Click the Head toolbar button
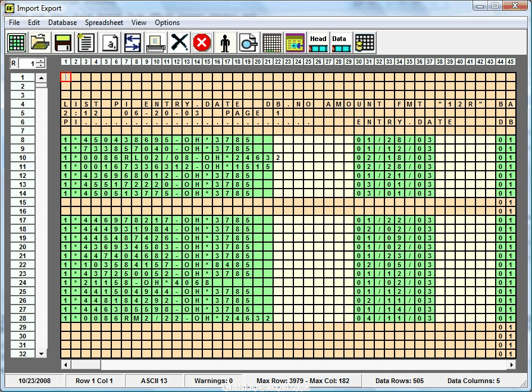The image size is (532, 392). pos(318,43)
